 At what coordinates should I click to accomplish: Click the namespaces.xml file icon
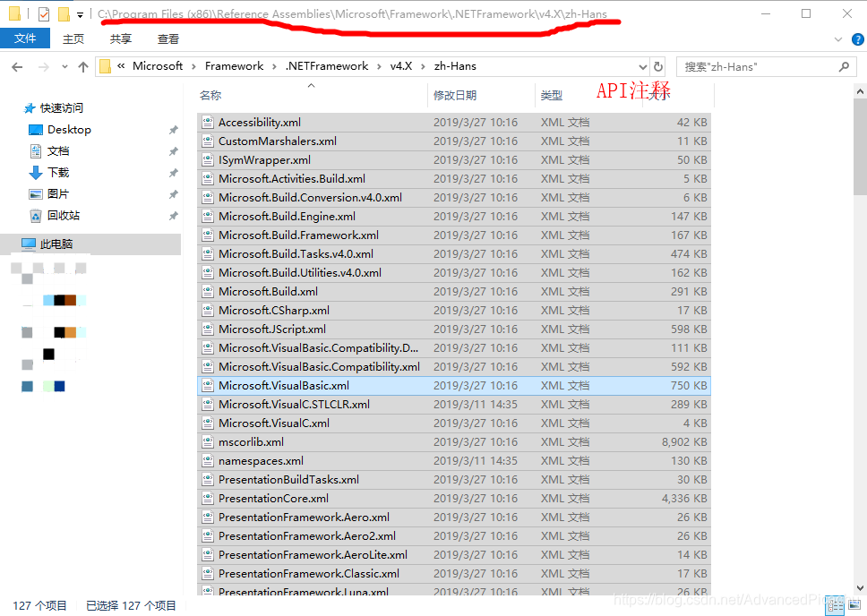coord(208,460)
